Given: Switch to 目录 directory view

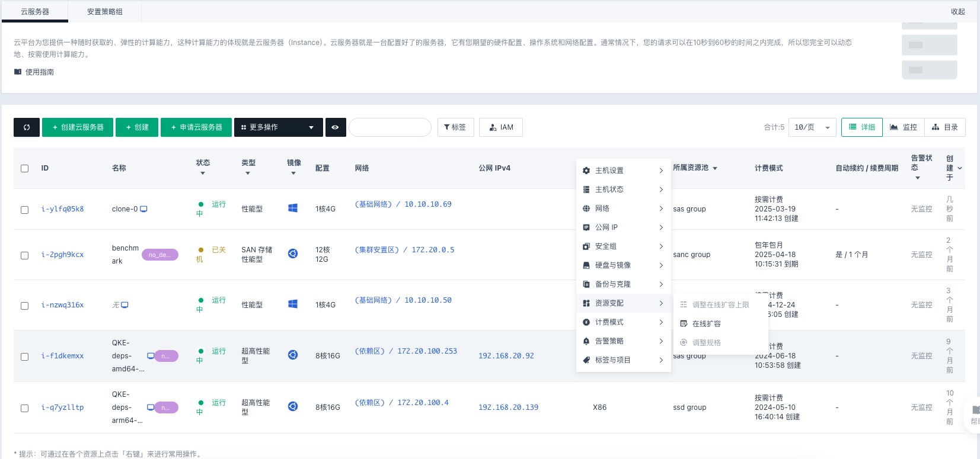Looking at the screenshot, I should coord(945,127).
